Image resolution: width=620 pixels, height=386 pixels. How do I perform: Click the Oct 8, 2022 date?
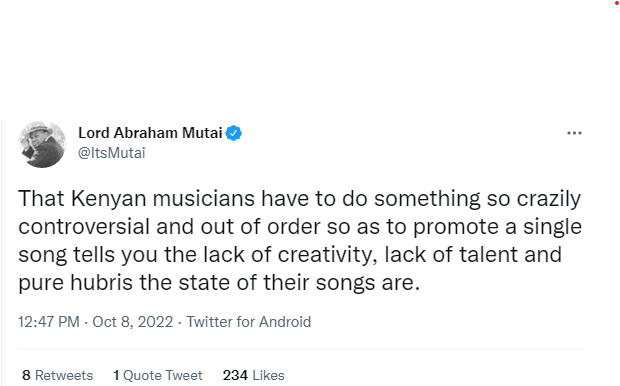click(x=133, y=322)
